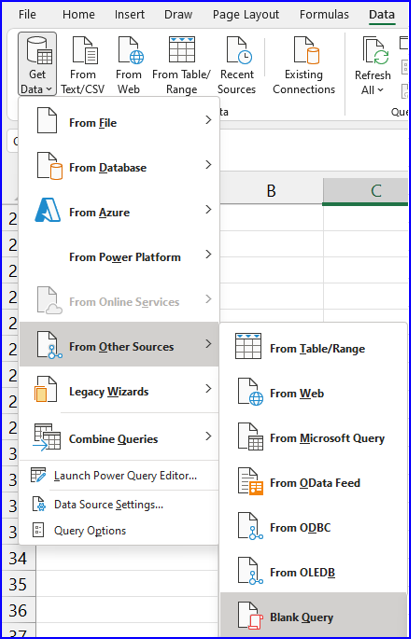Select row 36 header
411x639 pixels.
[x=18, y=611]
